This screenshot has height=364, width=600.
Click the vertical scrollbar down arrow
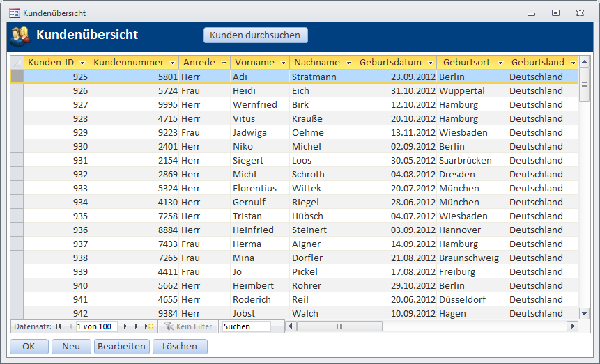tap(585, 313)
